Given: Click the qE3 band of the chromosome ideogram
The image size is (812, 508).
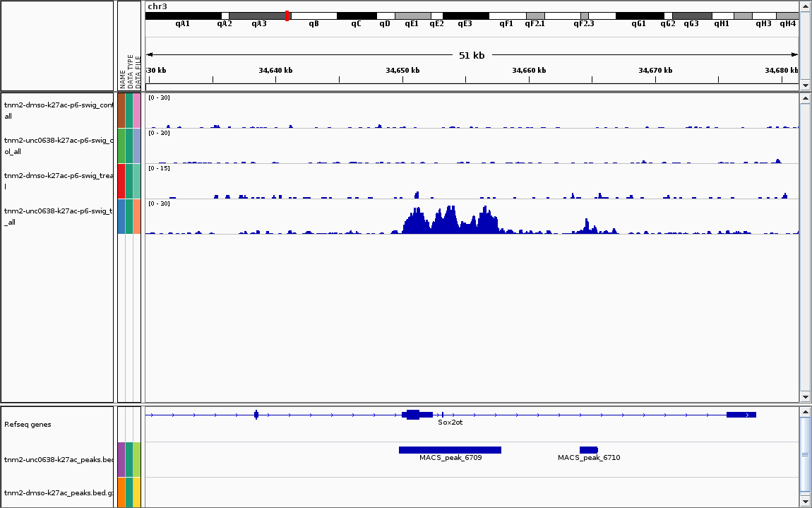Looking at the screenshot, I should tap(465, 16).
